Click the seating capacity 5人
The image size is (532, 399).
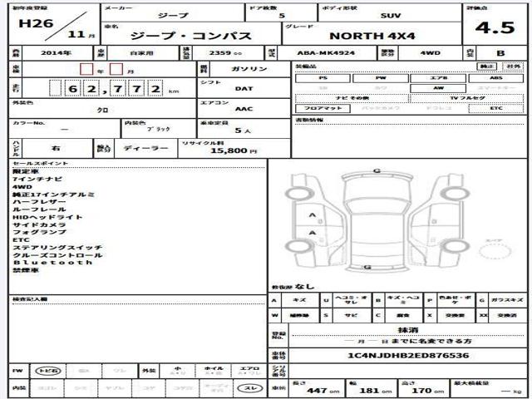(243, 131)
